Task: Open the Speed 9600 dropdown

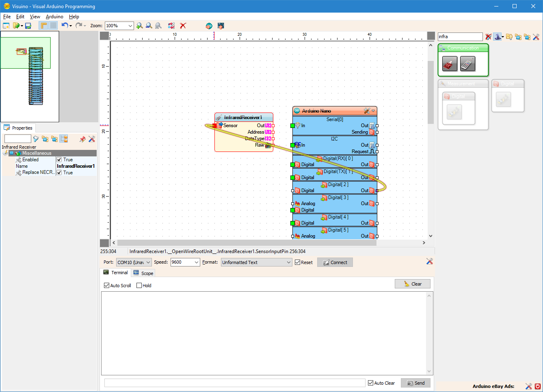Action: point(185,262)
